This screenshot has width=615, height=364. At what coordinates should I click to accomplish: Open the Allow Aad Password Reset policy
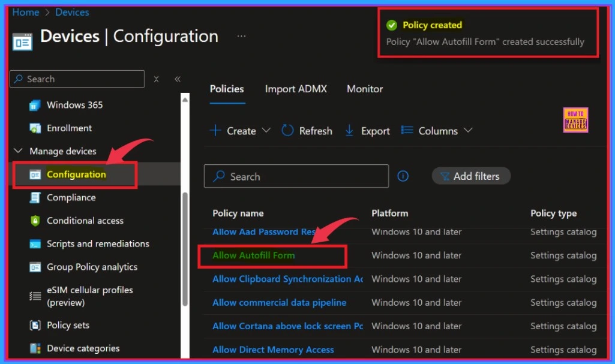tap(263, 232)
